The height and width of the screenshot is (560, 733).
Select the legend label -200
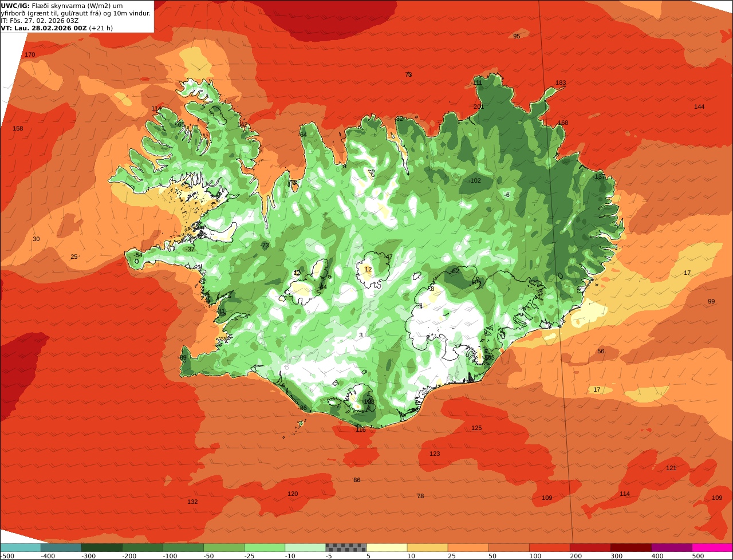[129, 556]
